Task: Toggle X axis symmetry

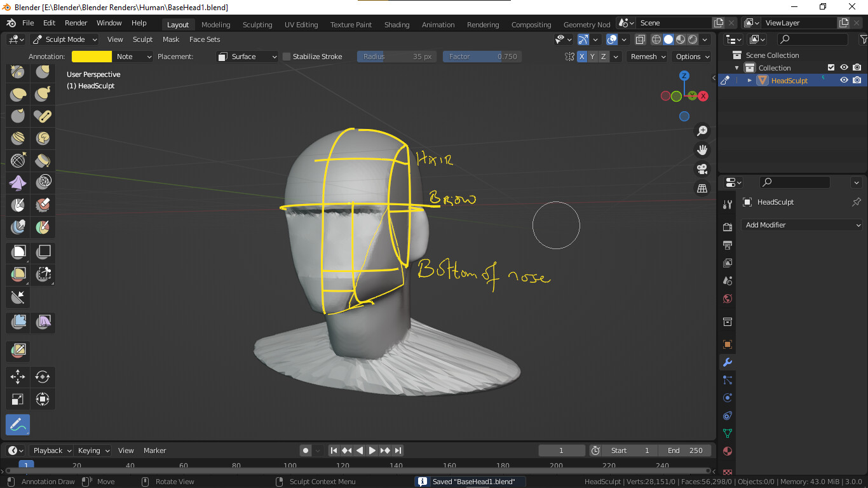Action: tap(581, 57)
